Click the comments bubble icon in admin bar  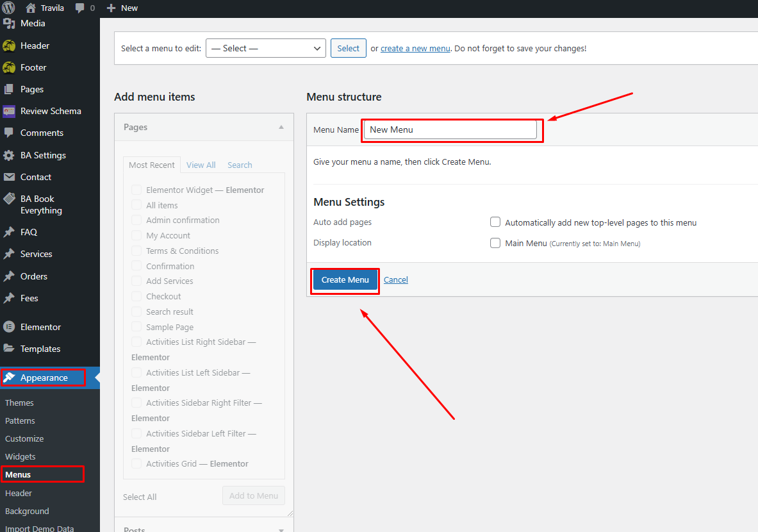pyautogui.click(x=80, y=8)
